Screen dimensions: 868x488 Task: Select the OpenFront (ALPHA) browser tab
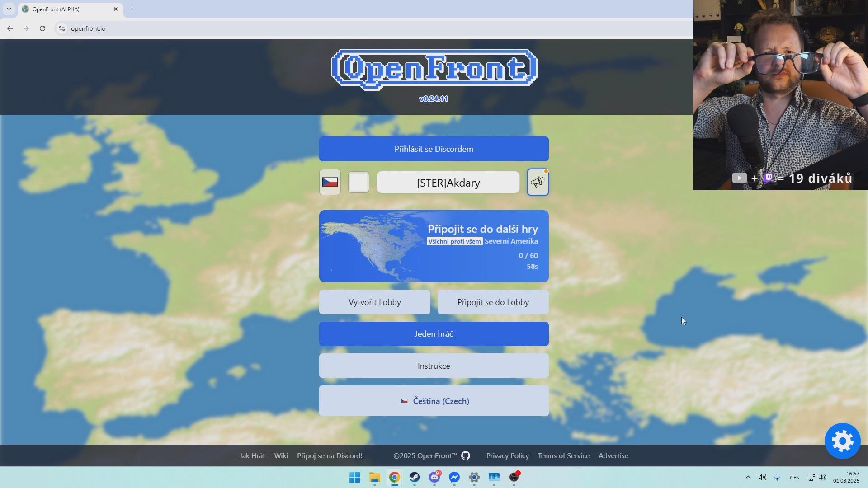pos(70,9)
